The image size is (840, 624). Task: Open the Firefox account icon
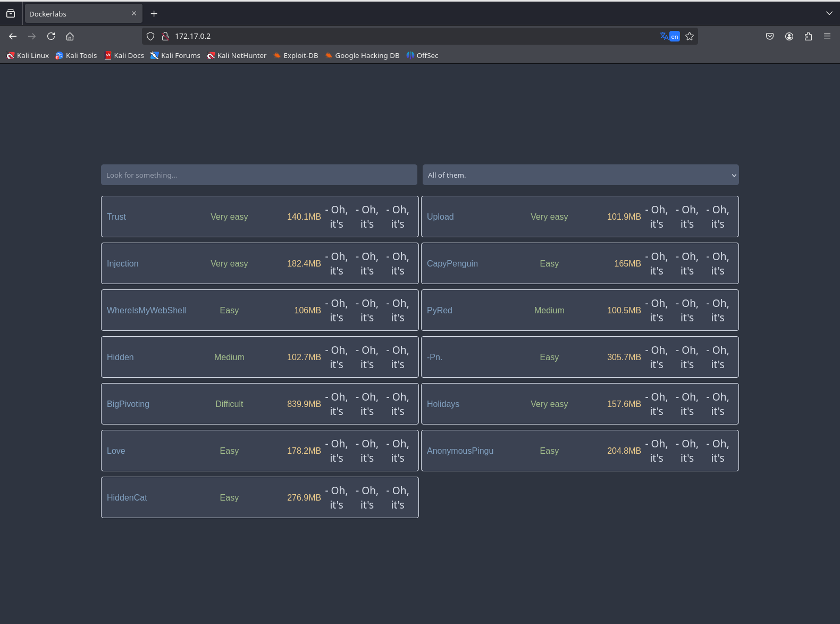(x=789, y=36)
